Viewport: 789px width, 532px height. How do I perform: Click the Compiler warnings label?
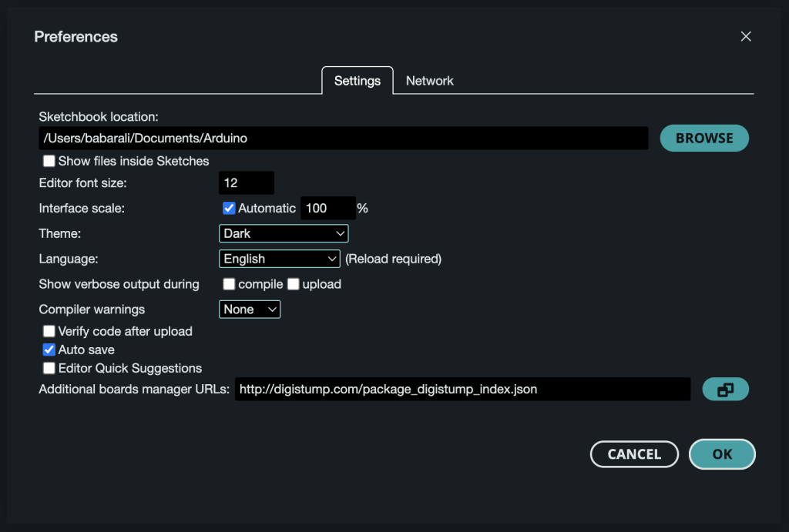point(92,309)
